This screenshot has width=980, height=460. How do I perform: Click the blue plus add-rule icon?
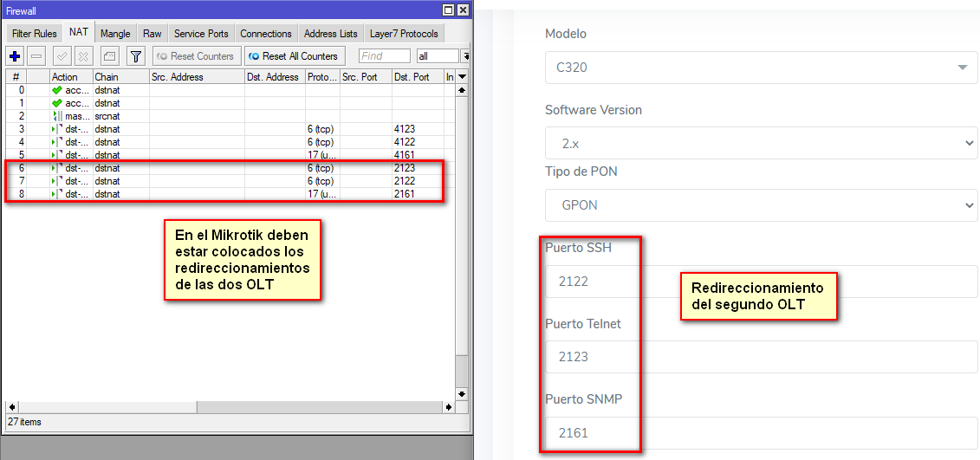(15, 56)
